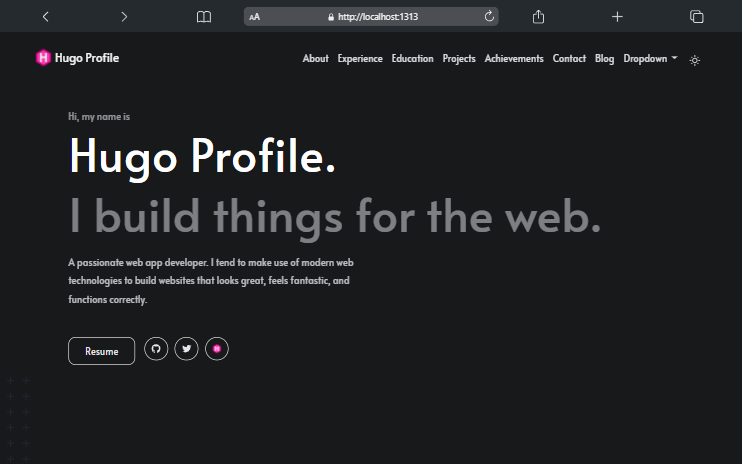Go to the About nav section
Viewport: 742px width, 464px height.
[x=315, y=59]
